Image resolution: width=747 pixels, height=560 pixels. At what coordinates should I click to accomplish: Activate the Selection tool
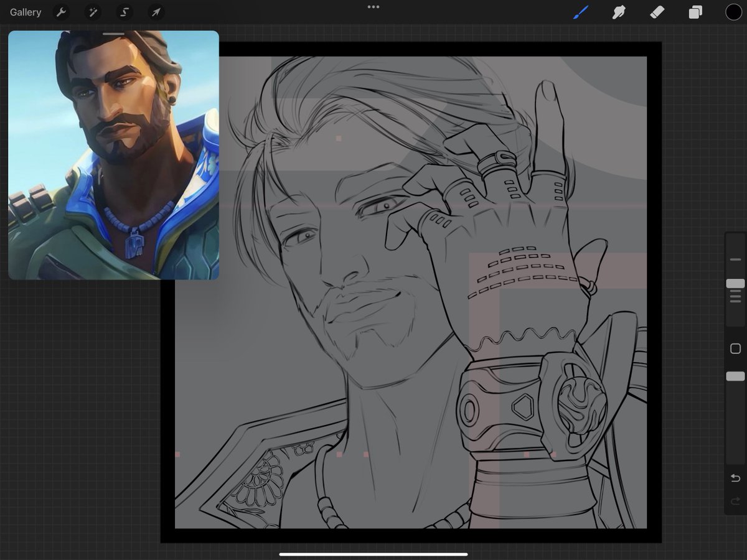pos(125,12)
